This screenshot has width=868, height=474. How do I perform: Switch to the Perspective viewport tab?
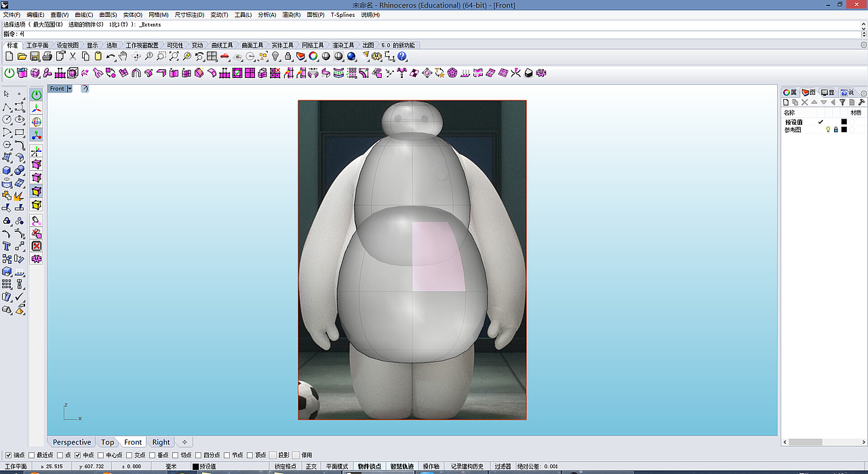coord(72,442)
